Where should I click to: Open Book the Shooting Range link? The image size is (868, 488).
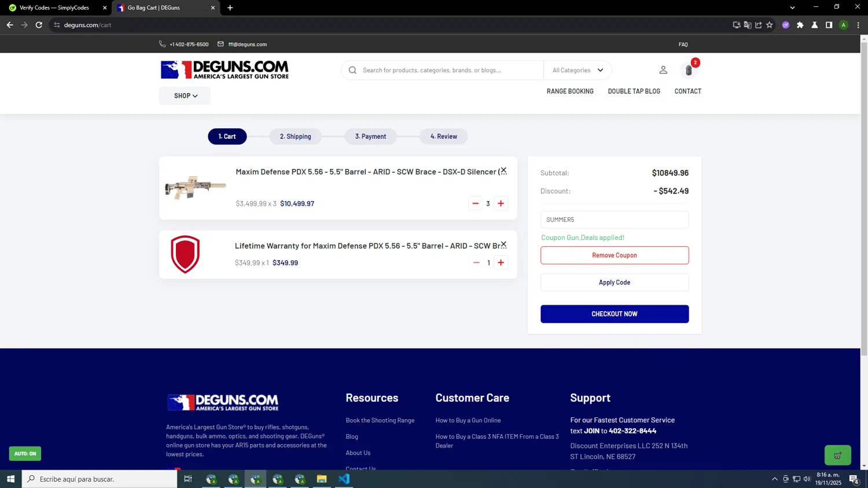tap(380, 420)
